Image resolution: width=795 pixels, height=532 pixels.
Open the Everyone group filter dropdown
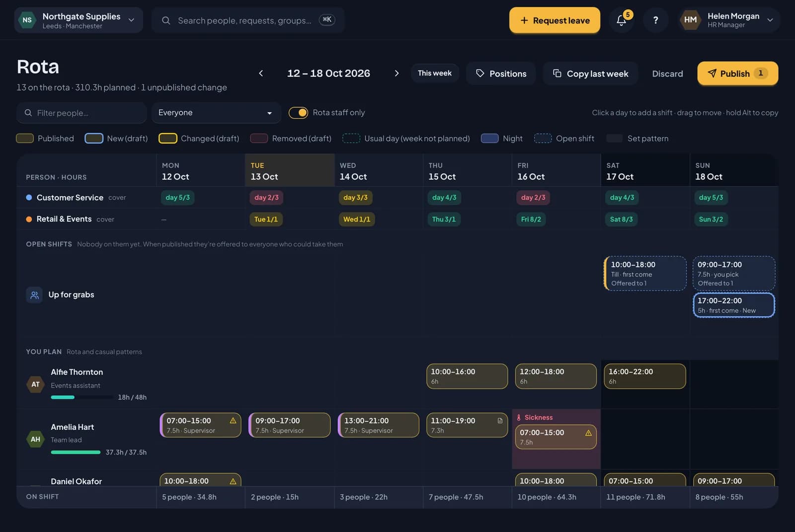pyautogui.click(x=216, y=113)
